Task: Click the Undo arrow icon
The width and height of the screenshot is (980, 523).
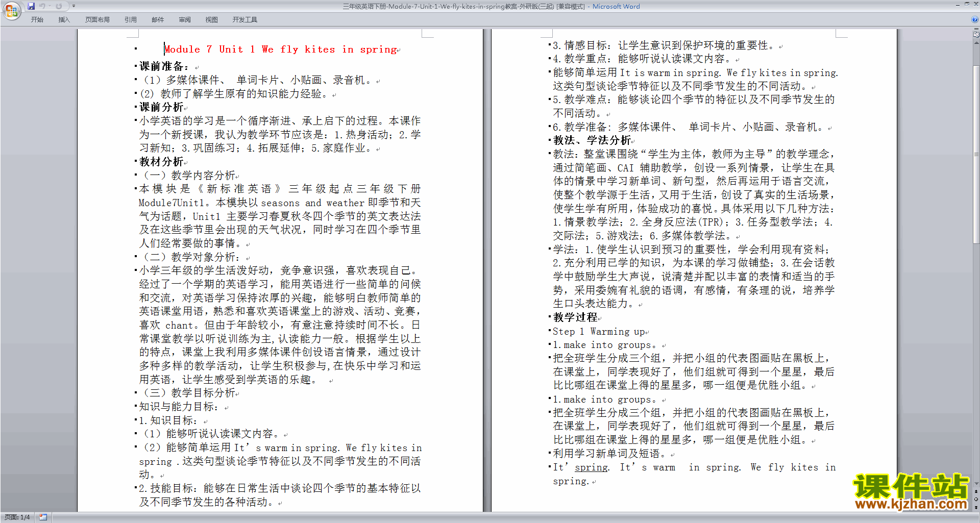Action: (x=42, y=6)
